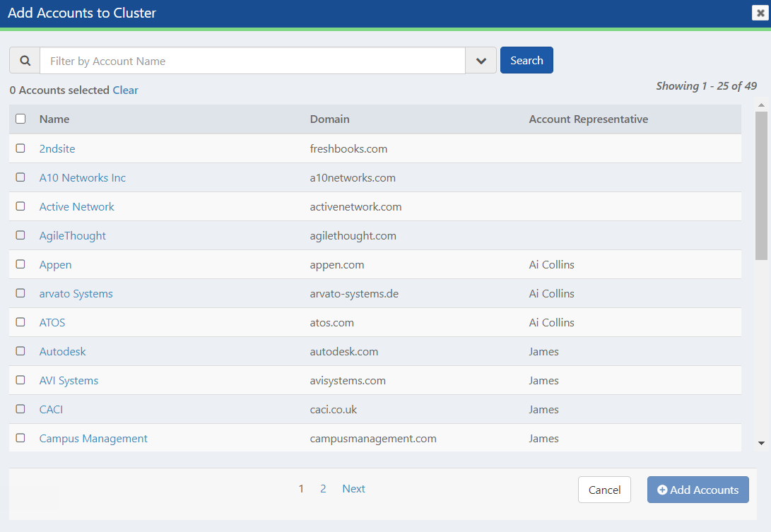Image resolution: width=771 pixels, height=532 pixels.
Task: Tick the CACI checkbox
Action: point(20,409)
